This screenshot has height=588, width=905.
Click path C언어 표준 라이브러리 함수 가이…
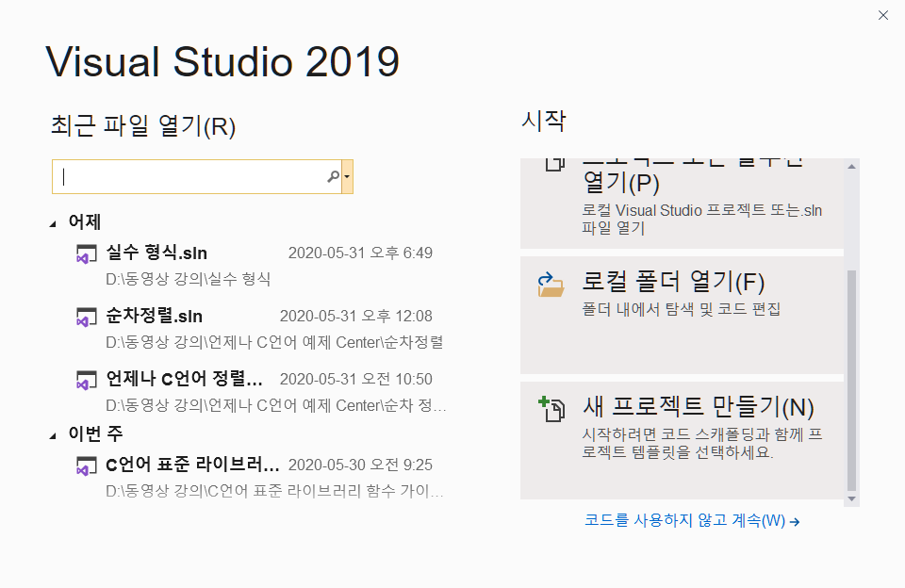tap(274, 491)
